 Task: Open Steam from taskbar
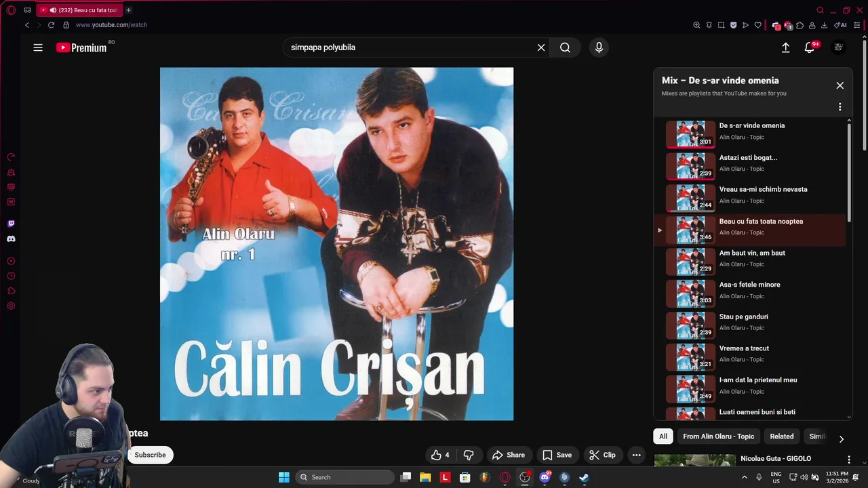584,477
